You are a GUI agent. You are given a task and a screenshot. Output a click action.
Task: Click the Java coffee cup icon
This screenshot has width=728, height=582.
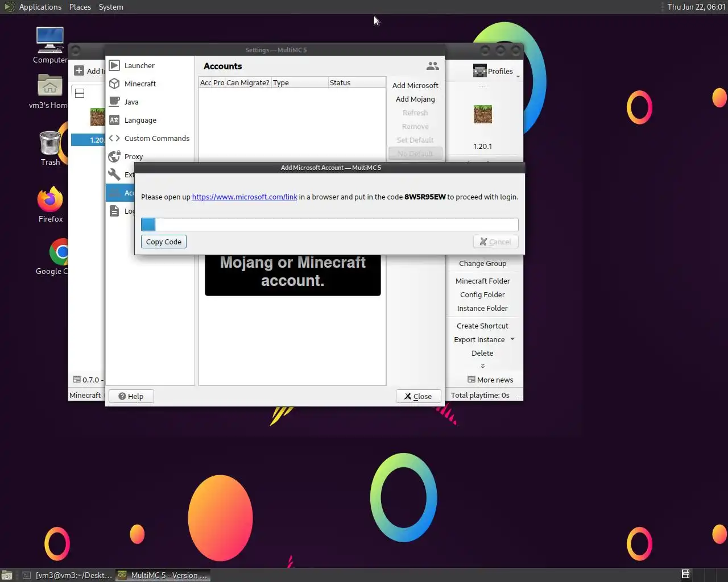coord(114,102)
